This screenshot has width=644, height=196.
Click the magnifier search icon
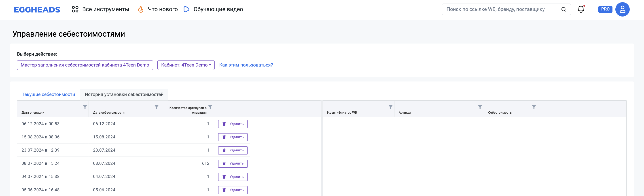[x=563, y=9]
